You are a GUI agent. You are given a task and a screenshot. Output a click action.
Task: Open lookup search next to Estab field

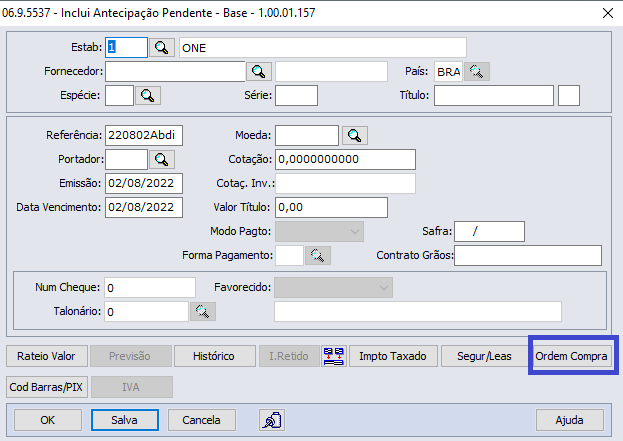coord(162,48)
